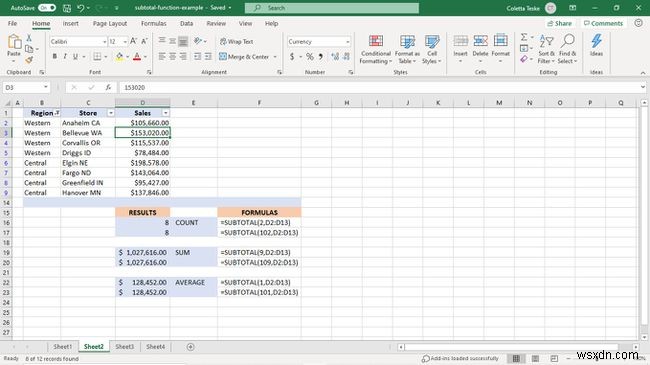Toggle Underline formatting
Image resolution: width=650 pixels, height=365 pixels.
pos(75,56)
